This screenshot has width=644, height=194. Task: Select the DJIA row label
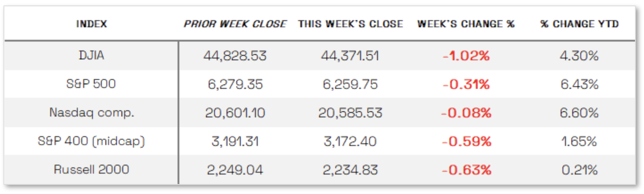91,55
